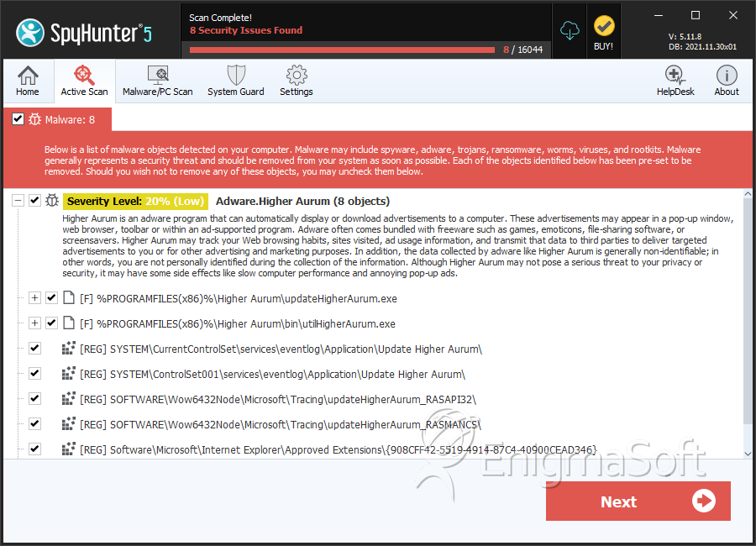The height and width of the screenshot is (546, 756).
Task: Click the scroll down arrow of results list
Action: click(748, 454)
